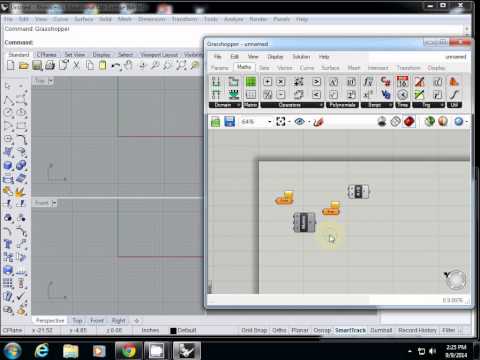Viewport: 480px width, 360px height.
Task: Open the zoom extents options arrow in Grasshopper
Action: (289, 122)
